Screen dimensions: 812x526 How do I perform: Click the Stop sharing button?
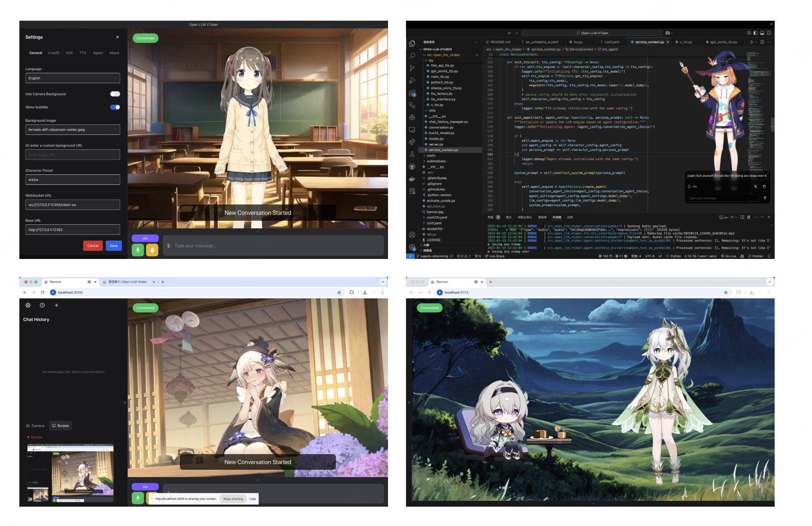pos(233,499)
